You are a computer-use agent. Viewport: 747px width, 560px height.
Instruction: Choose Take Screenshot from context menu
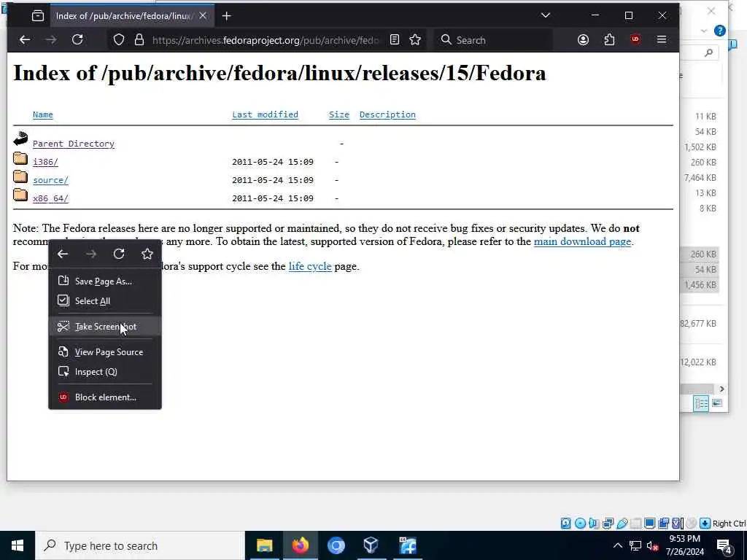pyautogui.click(x=105, y=327)
